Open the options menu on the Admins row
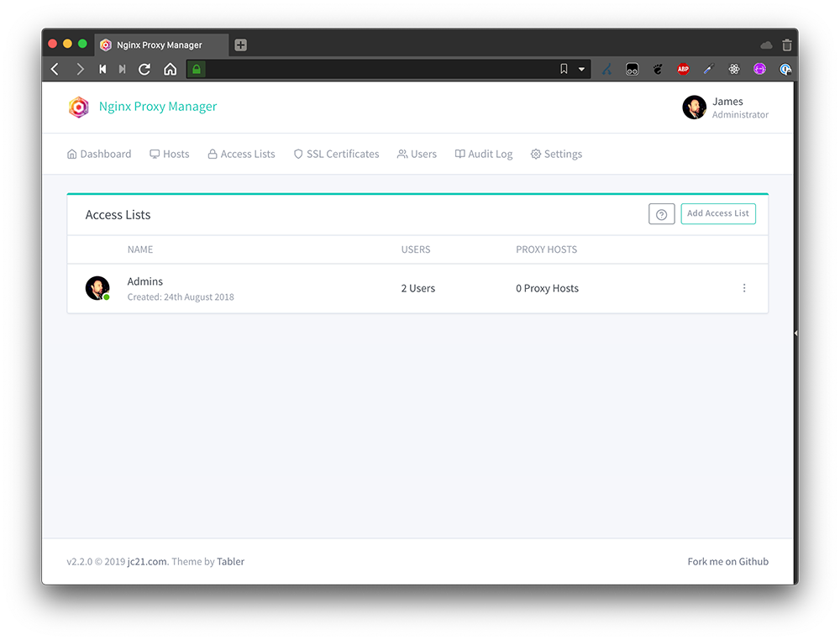 tap(744, 287)
